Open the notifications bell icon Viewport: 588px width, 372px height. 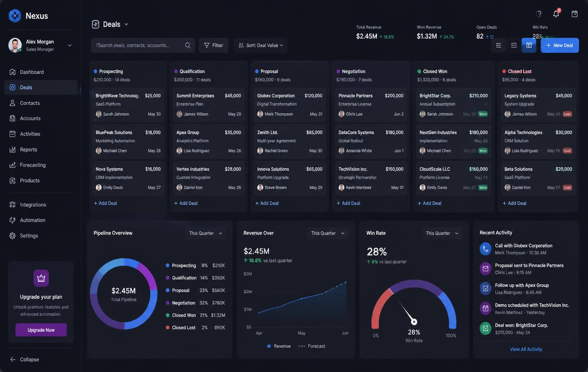556,14
